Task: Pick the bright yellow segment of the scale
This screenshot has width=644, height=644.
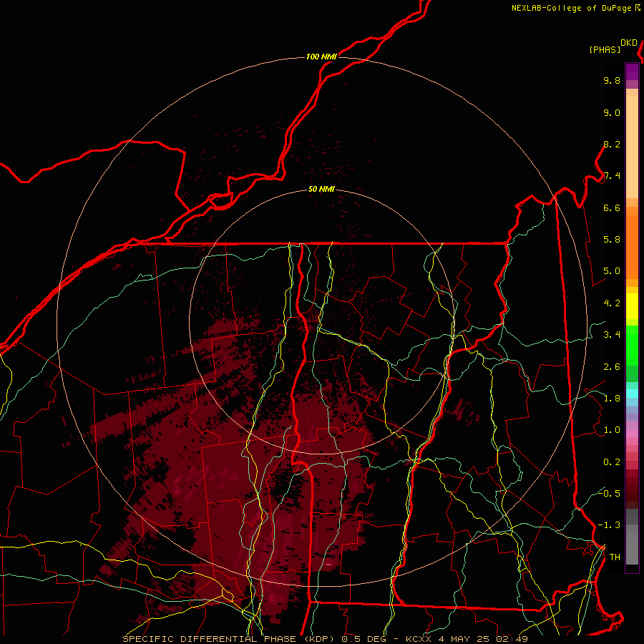Action: [x=632, y=306]
